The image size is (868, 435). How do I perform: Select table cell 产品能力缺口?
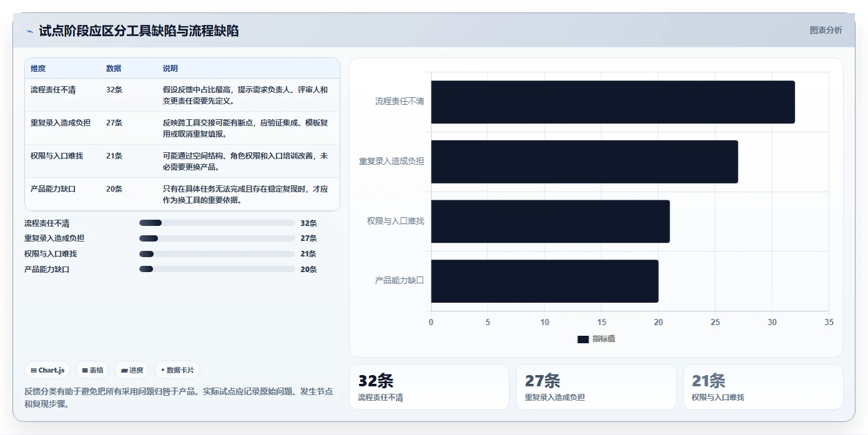click(53, 189)
